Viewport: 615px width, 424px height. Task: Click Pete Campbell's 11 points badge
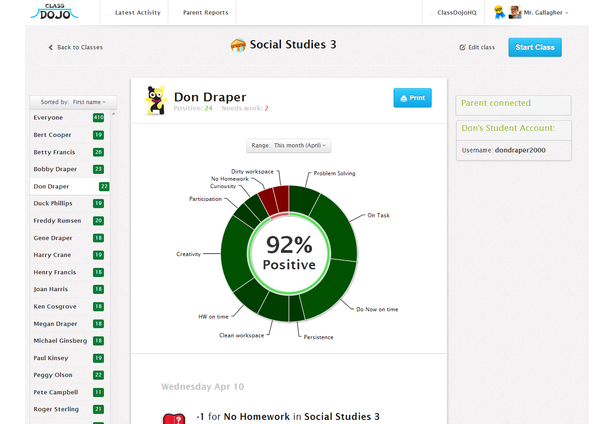pos(98,392)
